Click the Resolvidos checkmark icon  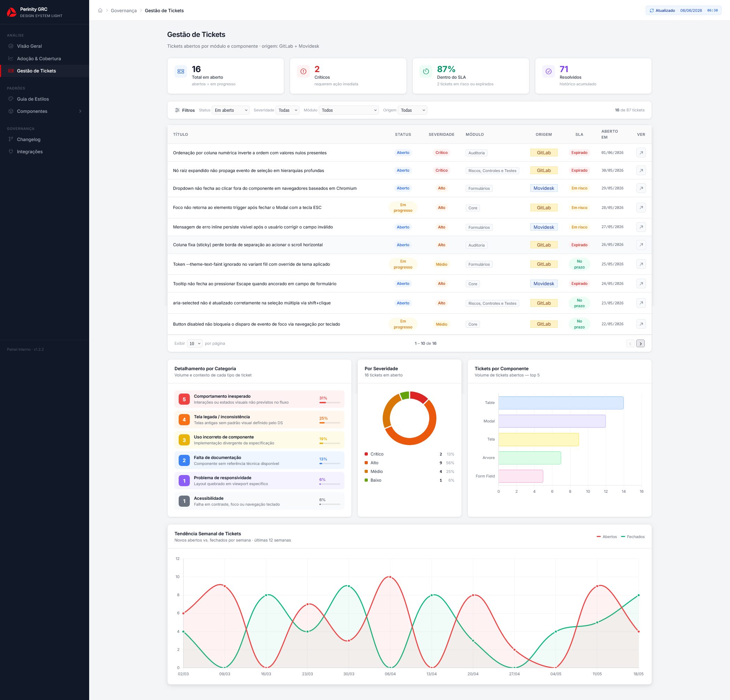point(548,71)
